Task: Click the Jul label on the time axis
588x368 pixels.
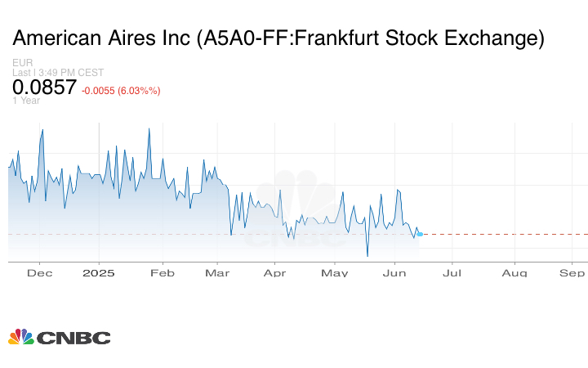Action: click(x=452, y=273)
